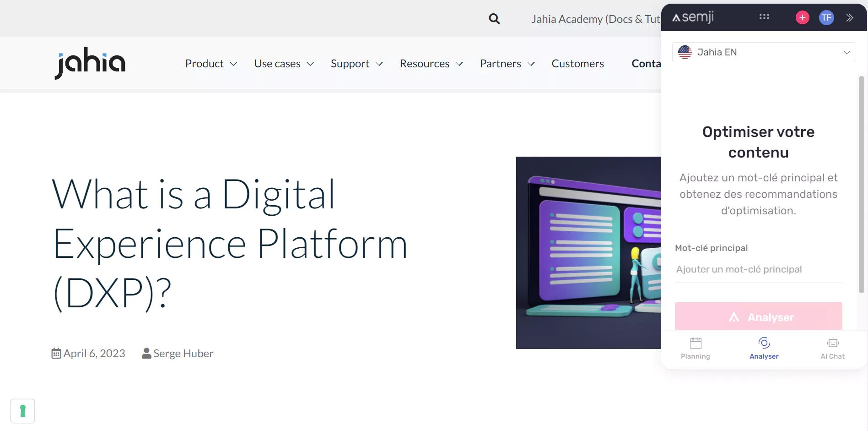Select the Analyser tab at bottom

point(764,349)
